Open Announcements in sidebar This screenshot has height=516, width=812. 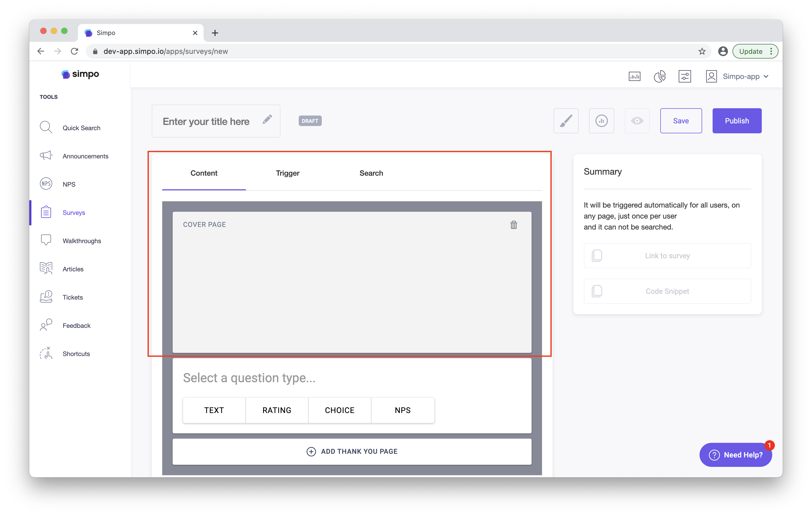coord(85,156)
